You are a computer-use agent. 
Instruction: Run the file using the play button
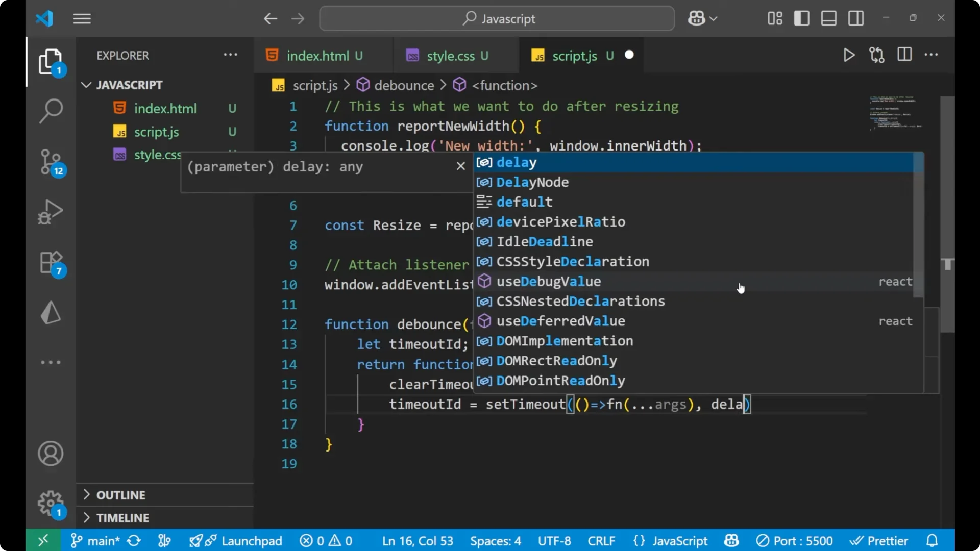tap(849, 55)
